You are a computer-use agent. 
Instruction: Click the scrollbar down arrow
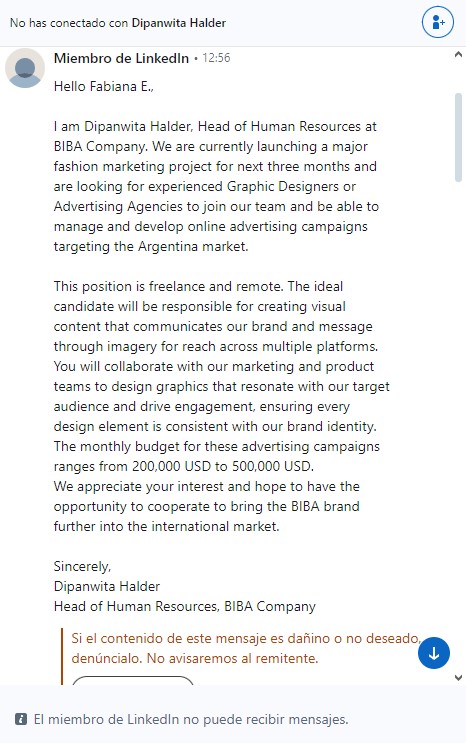pos(458,678)
